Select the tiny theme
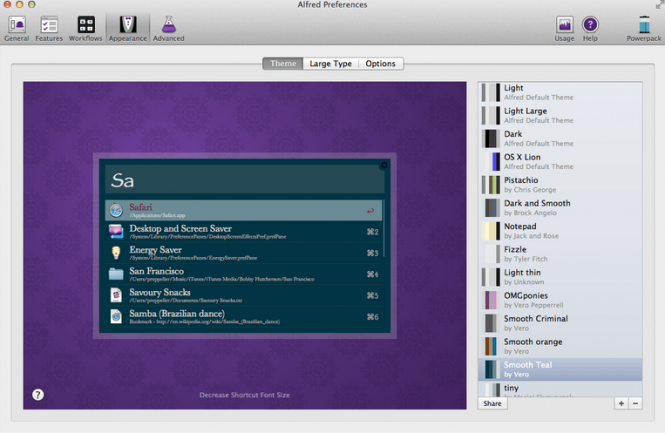665x433 pixels. (x=560, y=389)
